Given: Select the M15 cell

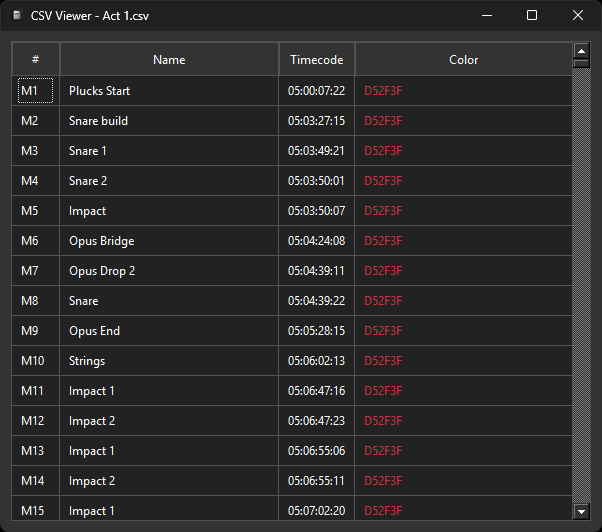Looking at the screenshot, I should (36, 508).
